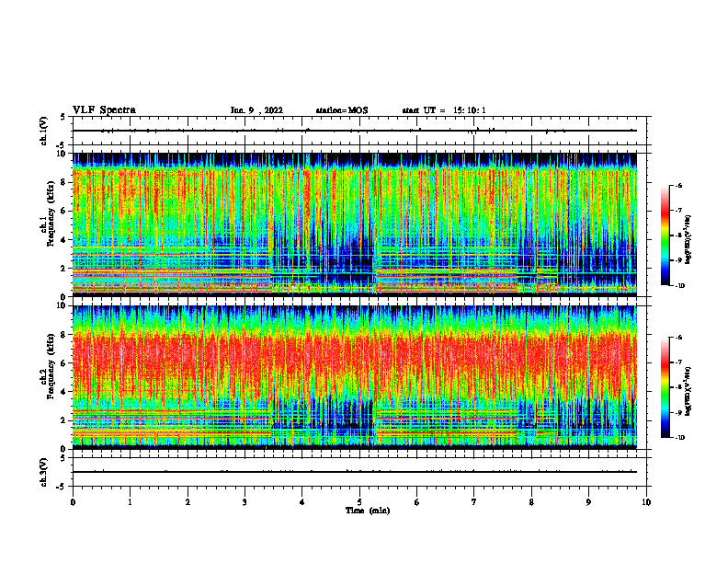Click ch.2 frequency axis tick '0'
728x563 pixels.
(63, 449)
